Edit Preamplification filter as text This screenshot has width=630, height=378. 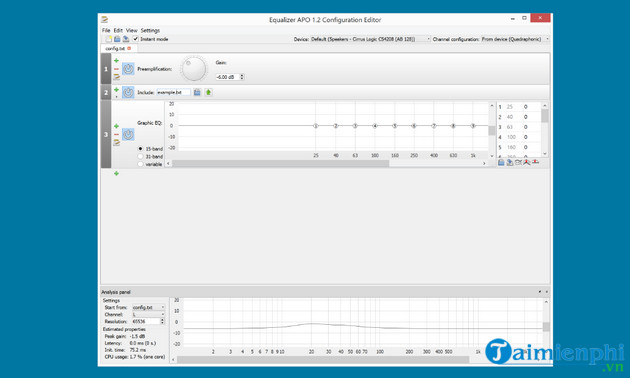117,76
